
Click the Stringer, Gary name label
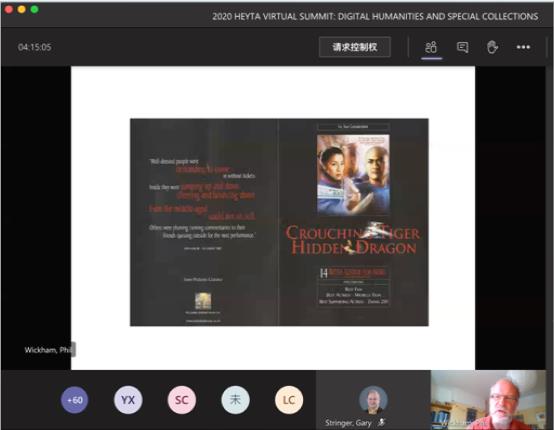pyautogui.click(x=348, y=423)
